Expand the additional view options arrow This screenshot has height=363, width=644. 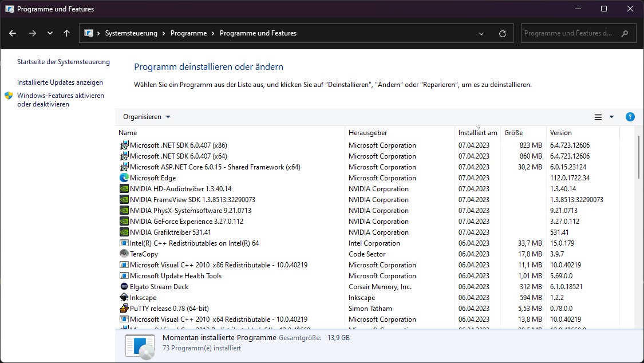pos(611,117)
